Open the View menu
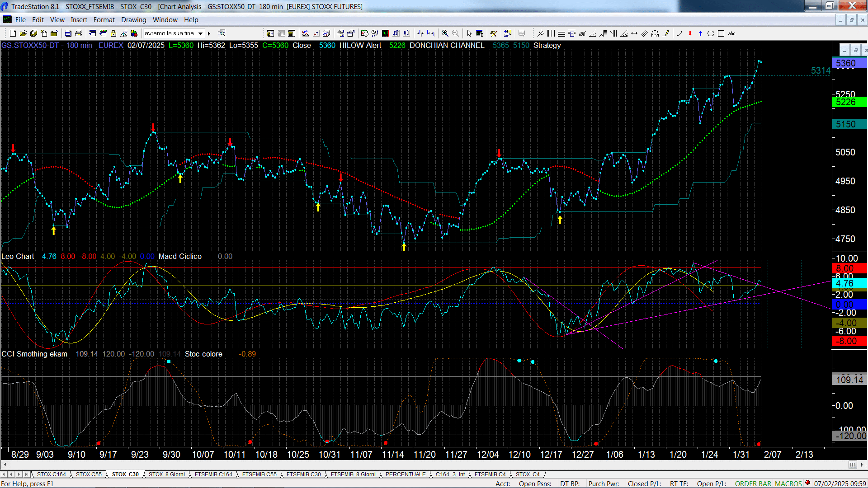This screenshot has height=488, width=868. 57,20
